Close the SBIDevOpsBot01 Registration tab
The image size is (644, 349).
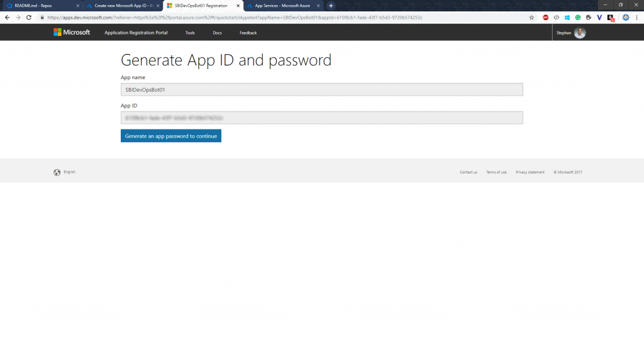pos(238,6)
